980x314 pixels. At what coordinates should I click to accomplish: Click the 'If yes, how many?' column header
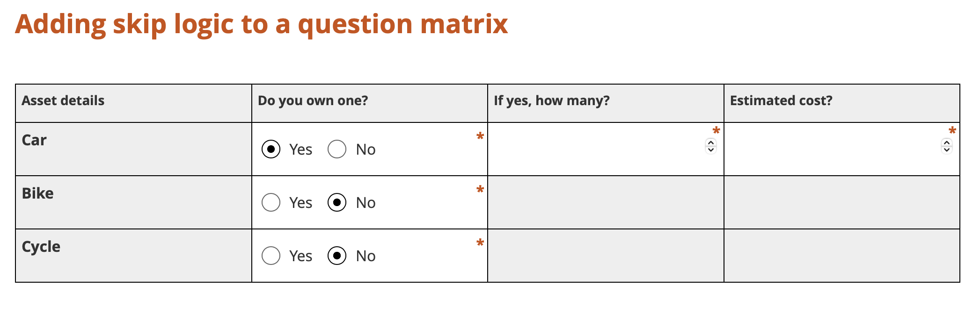pos(551,100)
